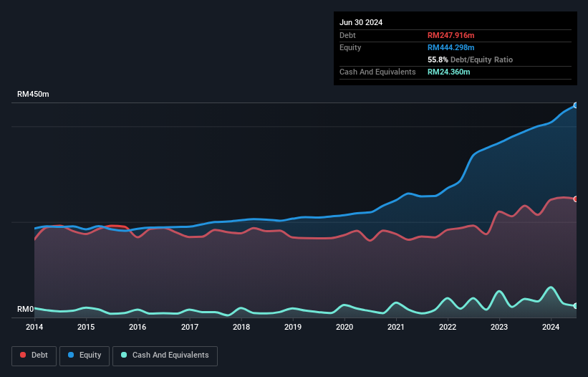The height and width of the screenshot is (377, 588).
Task: Click the 2024 x-axis label
Action: coord(551,327)
